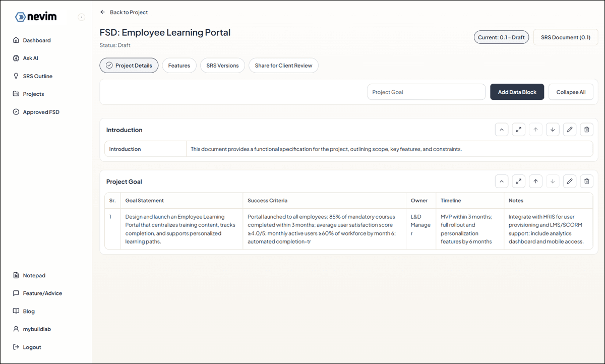Delete the Project Goal section via trash icon
605x364 pixels.
pos(586,181)
